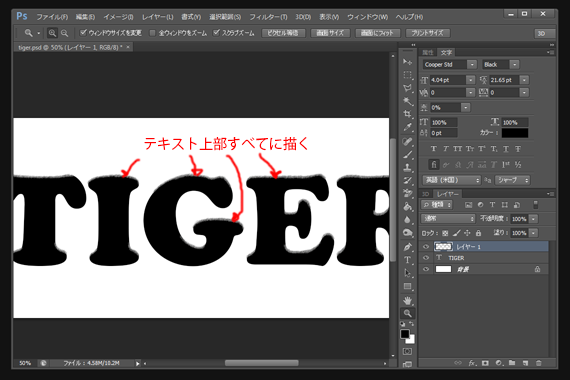The image size is (570, 380).
Task: Toggle all caps text style
Action: [458, 149]
